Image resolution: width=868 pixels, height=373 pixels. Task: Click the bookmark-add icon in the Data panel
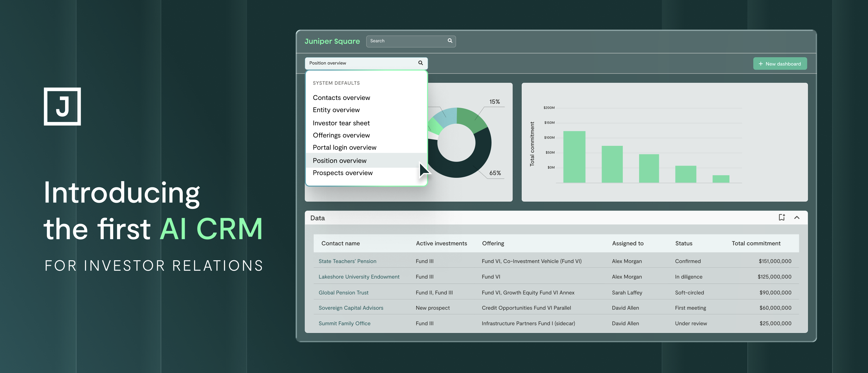point(782,218)
